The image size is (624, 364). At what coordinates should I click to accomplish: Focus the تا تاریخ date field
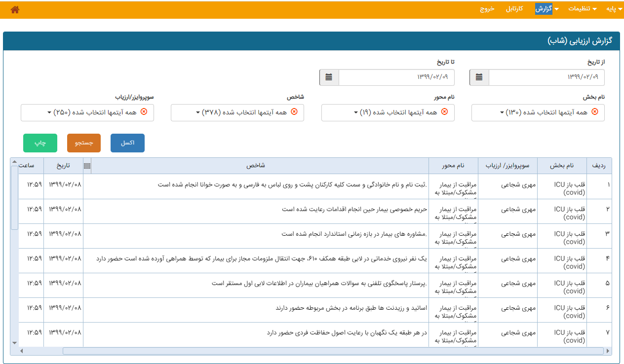tap(396, 77)
